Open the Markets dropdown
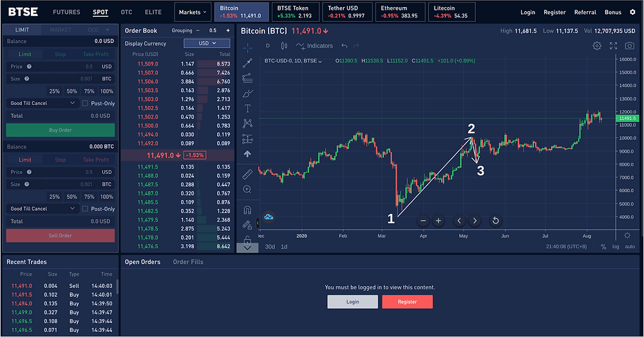Viewport: 644px width, 337px height. [x=193, y=12]
